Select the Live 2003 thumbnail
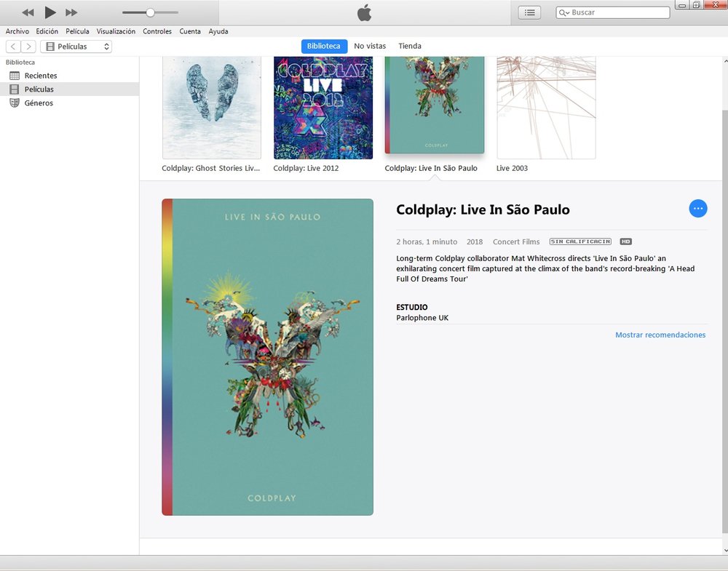The width and height of the screenshot is (728, 571). 546,108
